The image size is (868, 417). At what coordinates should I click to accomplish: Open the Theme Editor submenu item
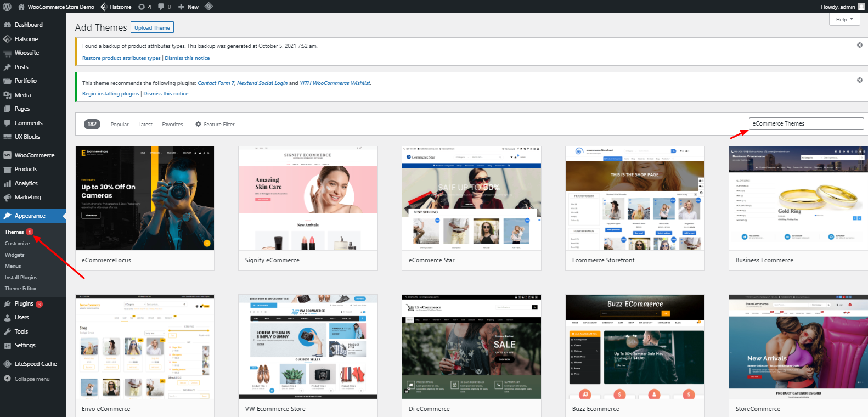click(x=20, y=289)
